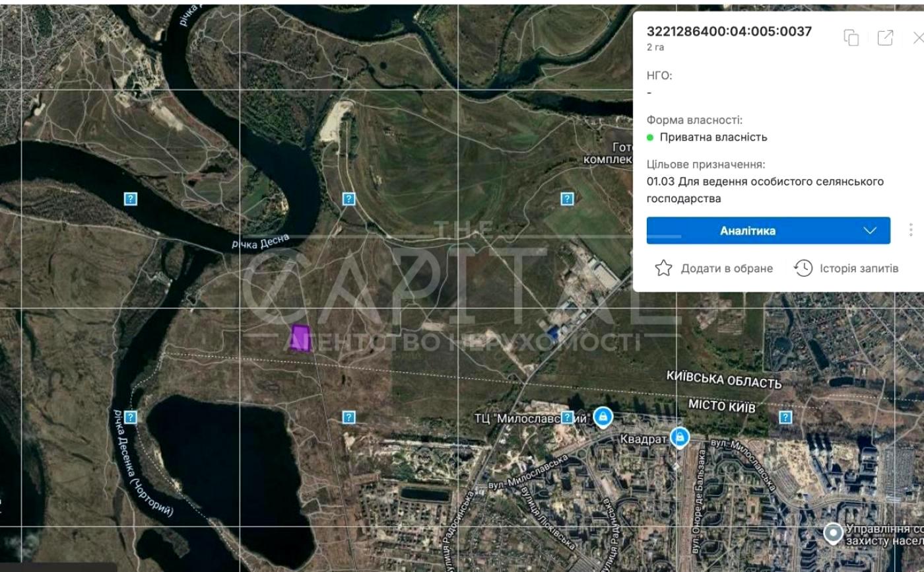Click the cadastral number 3221286400:04:005:0037
Screen dimensions: 924x572
point(729,31)
